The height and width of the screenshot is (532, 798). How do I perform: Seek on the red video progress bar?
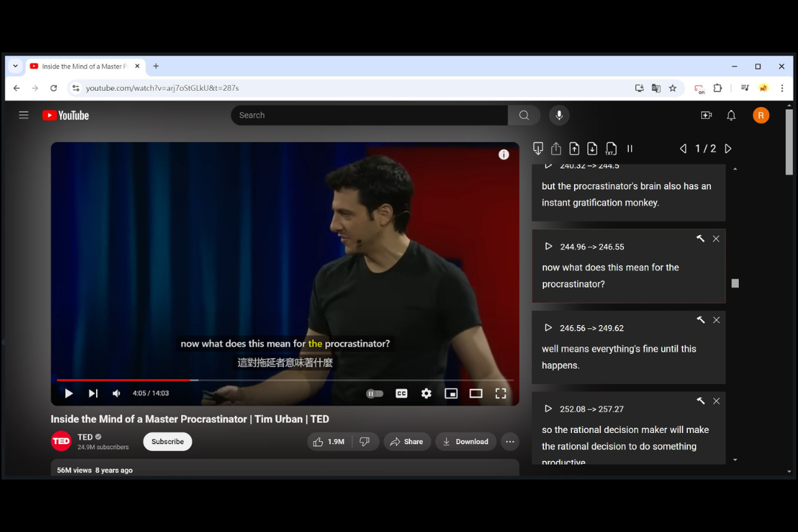[285, 380]
